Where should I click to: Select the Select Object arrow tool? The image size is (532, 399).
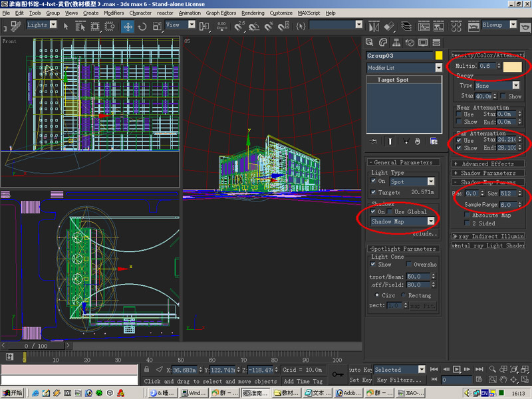click(66, 27)
